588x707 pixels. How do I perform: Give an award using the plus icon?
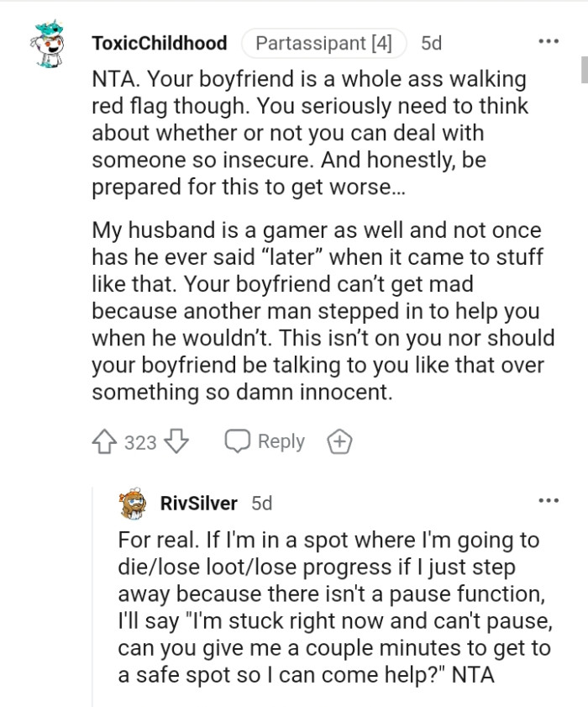pyautogui.click(x=339, y=440)
